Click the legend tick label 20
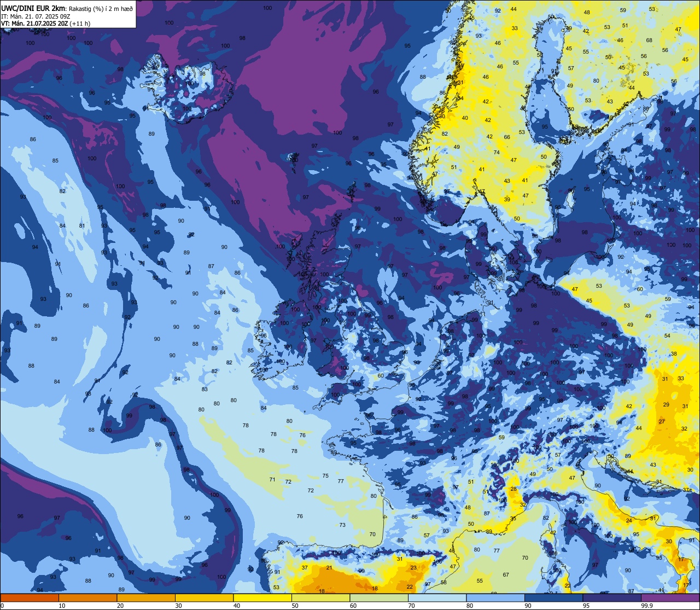The height and width of the screenshot is (610, 700). (120, 606)
